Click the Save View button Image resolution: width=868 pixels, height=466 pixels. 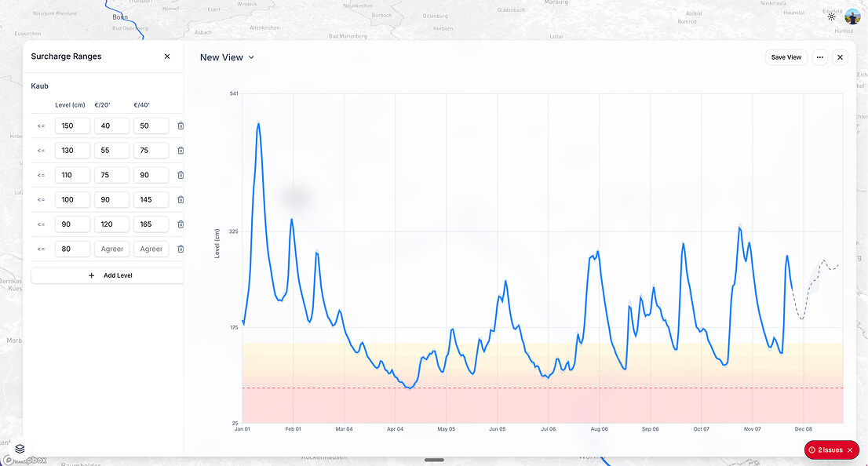click(786, 56)
